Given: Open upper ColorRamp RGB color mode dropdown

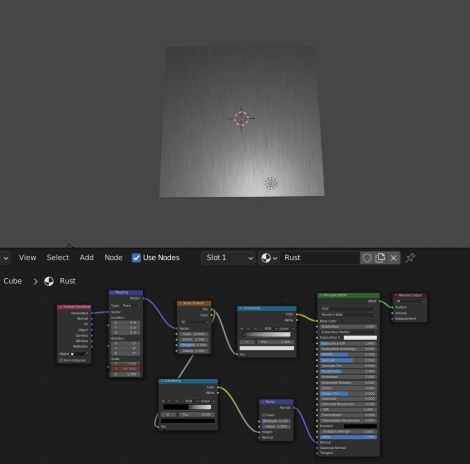Looking at the screenshot, I should 270,329.
